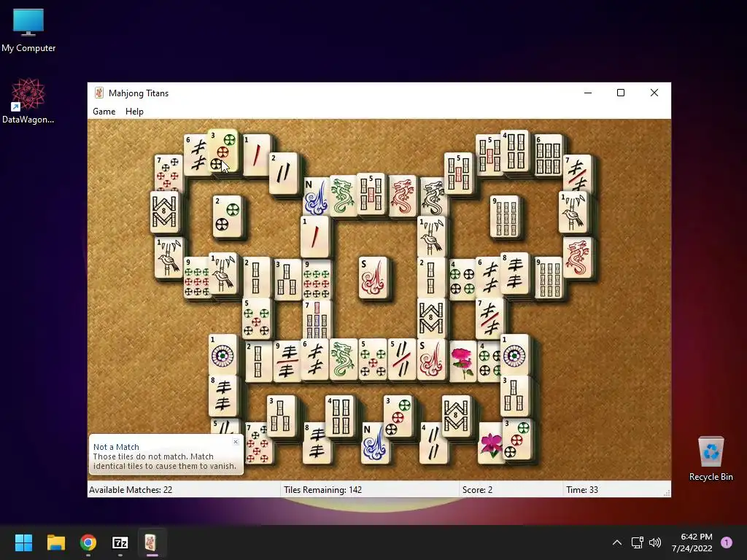This screenshot has width=747, height=560.
Task: Minimize the Mahjong Titans window
Action: click(x=588, y=93)
